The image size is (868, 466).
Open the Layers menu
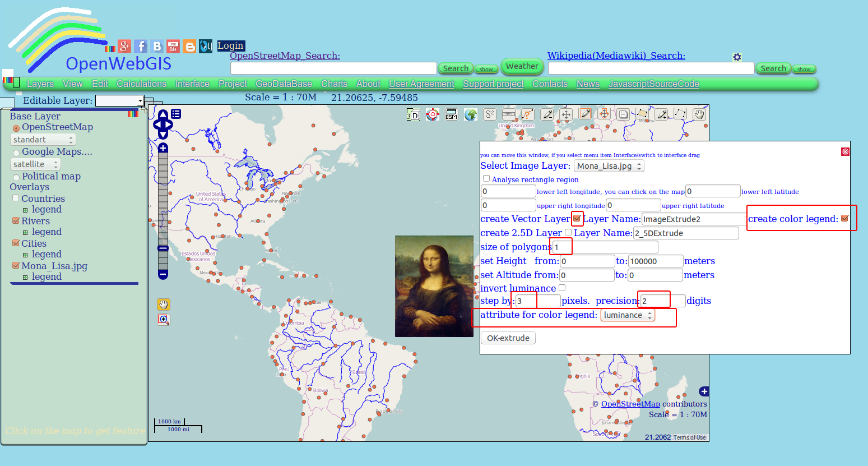[x=40, y=84]
